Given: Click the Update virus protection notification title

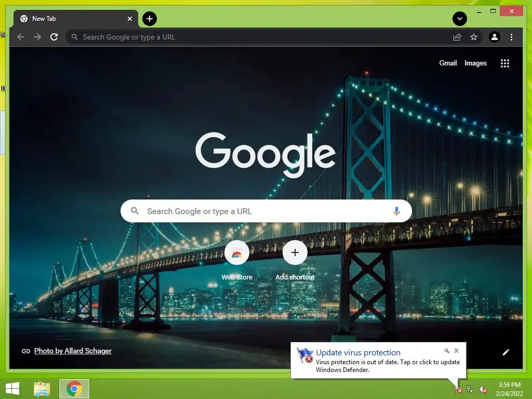Looking at the screenshot, I should [358, 353].
